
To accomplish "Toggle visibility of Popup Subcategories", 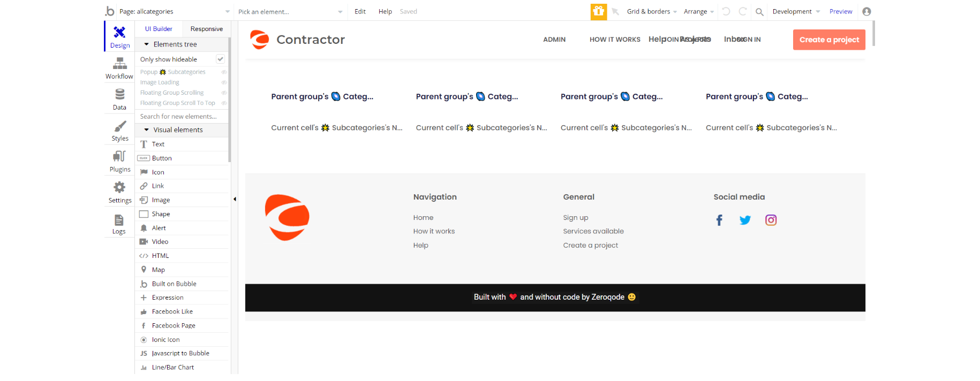I will pyautogui.click(x=224, y=72).
